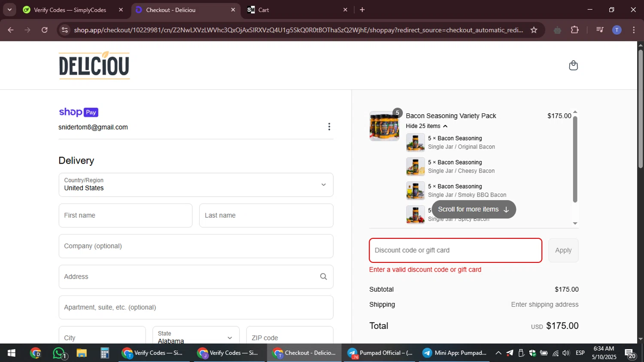Screen dimensions: 644x362
Task: Bookmark this page with the star icon
Action: (x=534, y=30)
